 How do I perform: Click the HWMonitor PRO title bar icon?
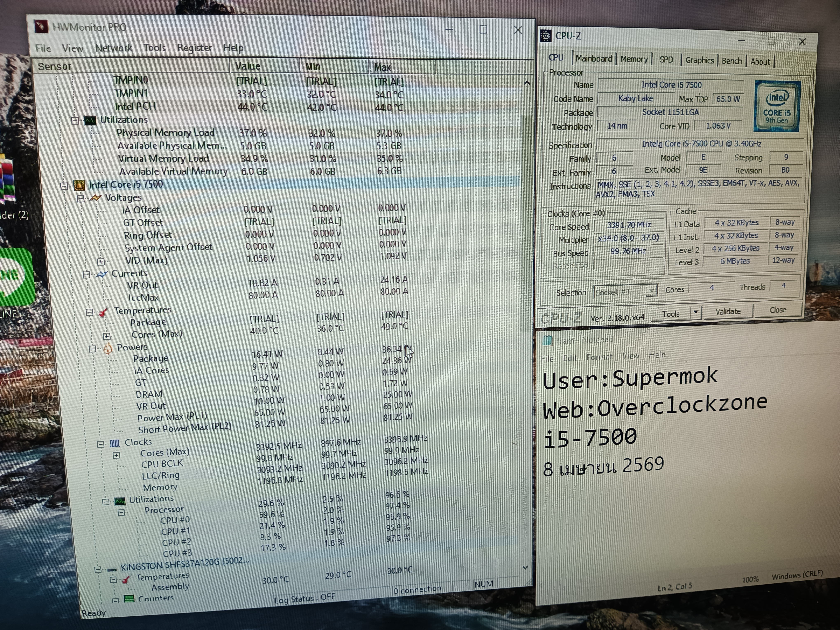[x=41, y=26]
